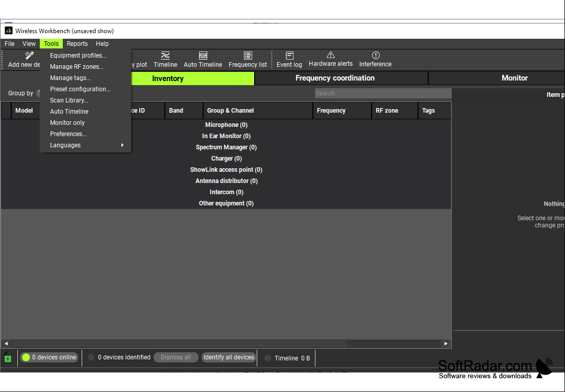This screenshot has width=565, height=392.
Task: Select the Intercom (0) group row
Action: click(x=226, y=192)
